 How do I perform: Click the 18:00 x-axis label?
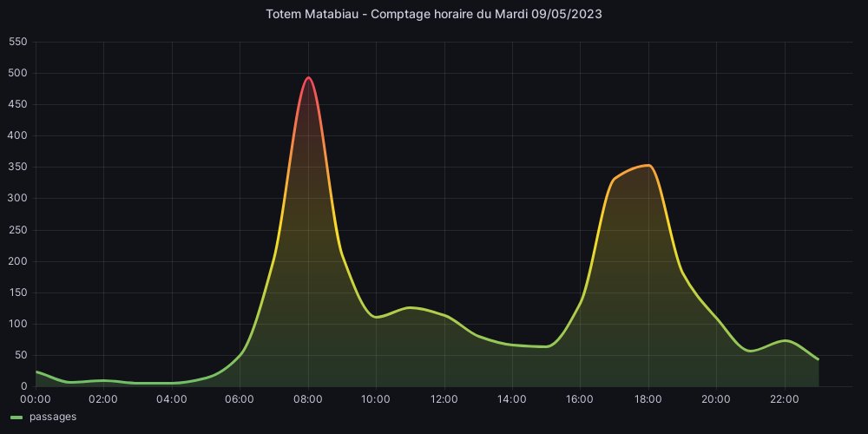[x=648, y=398]
